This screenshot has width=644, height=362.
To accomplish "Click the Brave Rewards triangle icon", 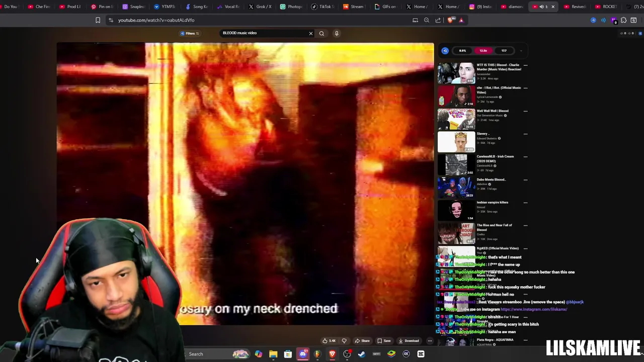I will click(x=461, y=20).
